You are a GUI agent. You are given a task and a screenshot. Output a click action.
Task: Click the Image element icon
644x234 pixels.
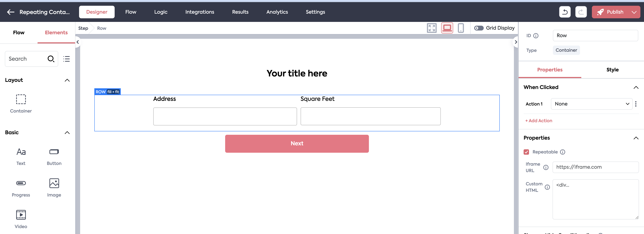pos(54,183)
